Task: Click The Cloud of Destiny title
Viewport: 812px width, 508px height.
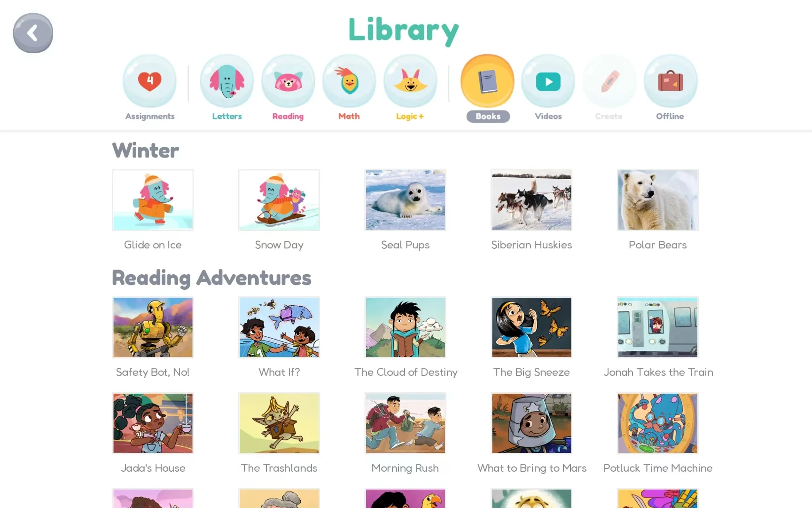Action: pos(406,372)
